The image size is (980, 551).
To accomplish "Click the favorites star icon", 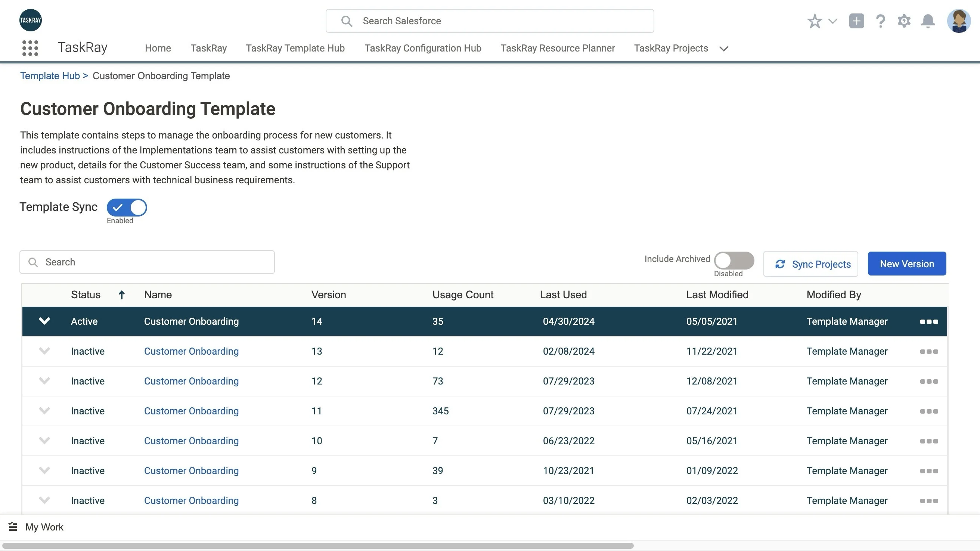I will [815, 21].
